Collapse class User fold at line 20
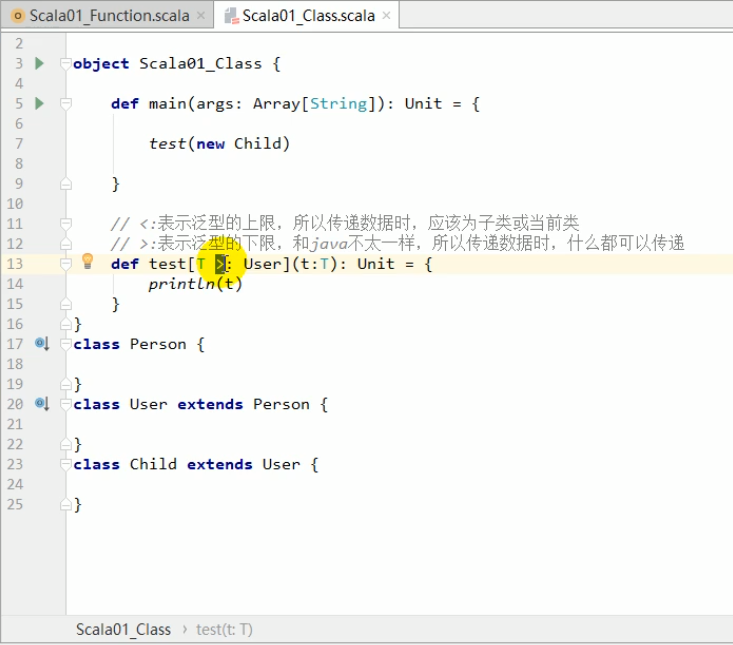The height and width of the screenshot is (645, 733). pyautogui.click(x=66, y=404)
